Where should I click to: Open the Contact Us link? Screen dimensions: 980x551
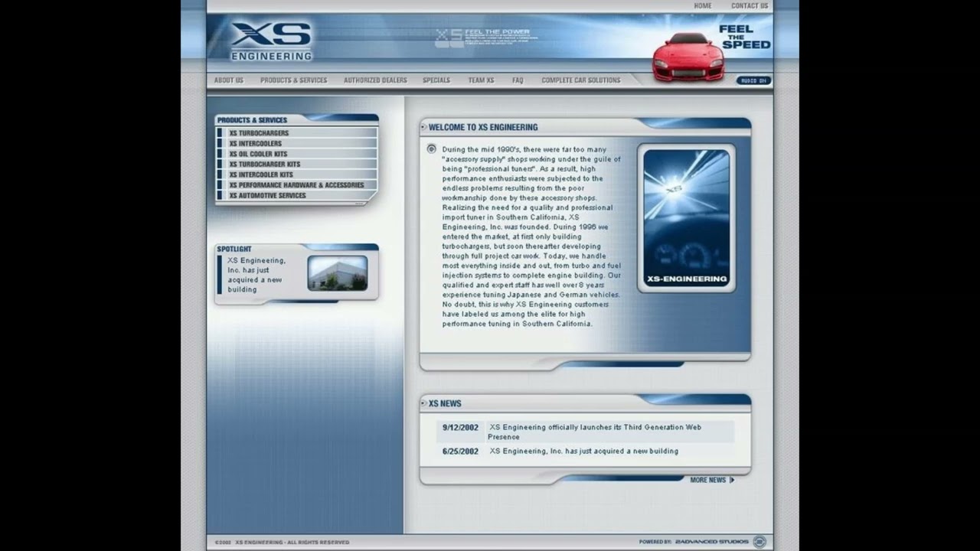[750, 5]
